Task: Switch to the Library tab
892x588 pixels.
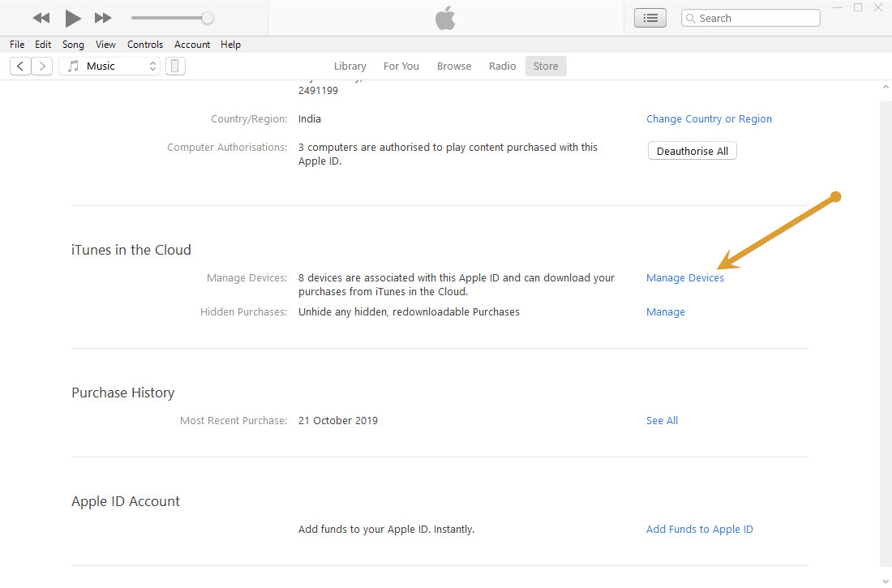Action: click(350, 66)
